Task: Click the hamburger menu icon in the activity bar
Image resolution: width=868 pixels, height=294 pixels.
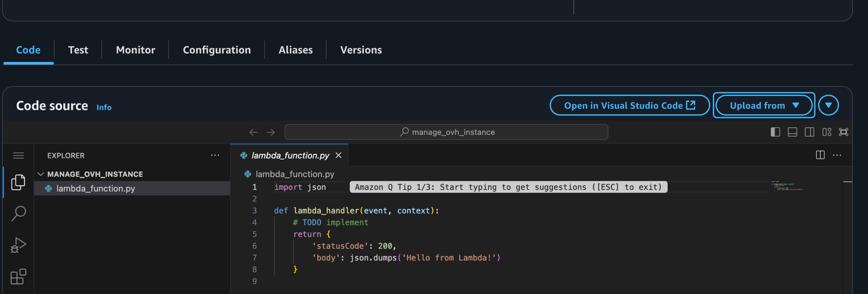Action: click(x=18, y=156)
